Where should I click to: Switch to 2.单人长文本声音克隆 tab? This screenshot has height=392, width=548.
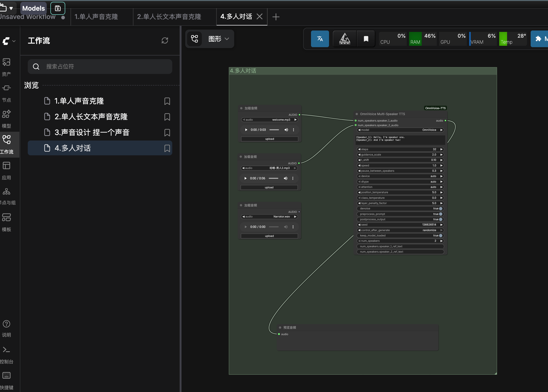(x=169, y=17)
